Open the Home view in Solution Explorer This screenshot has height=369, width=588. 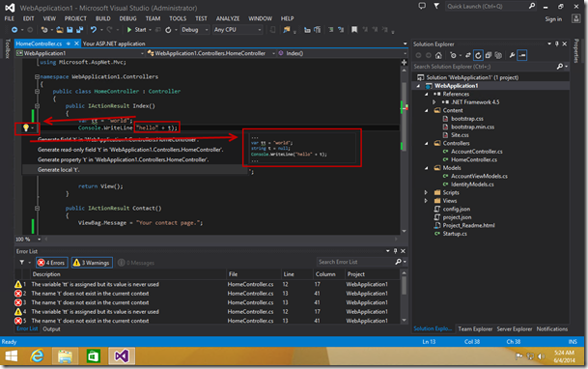click(x=438, y=55)
